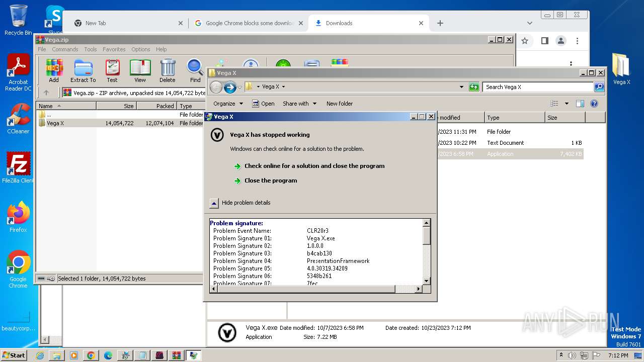Click the Microsoft Edge taskbar icon
The image size is (644, 362).
click(x=108, y=355)
